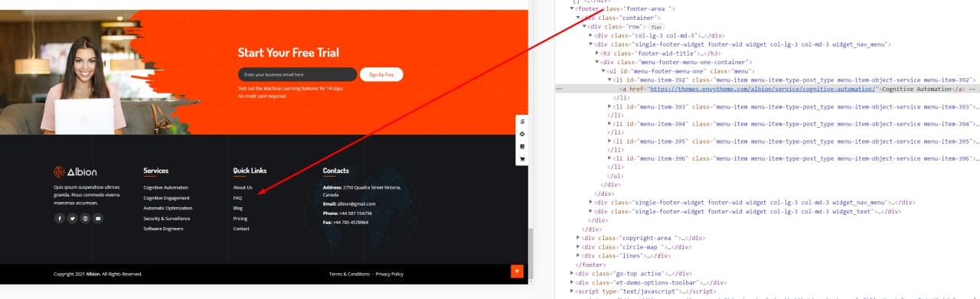Click the three-dots gutter icon beside selected line

(559, 89)
